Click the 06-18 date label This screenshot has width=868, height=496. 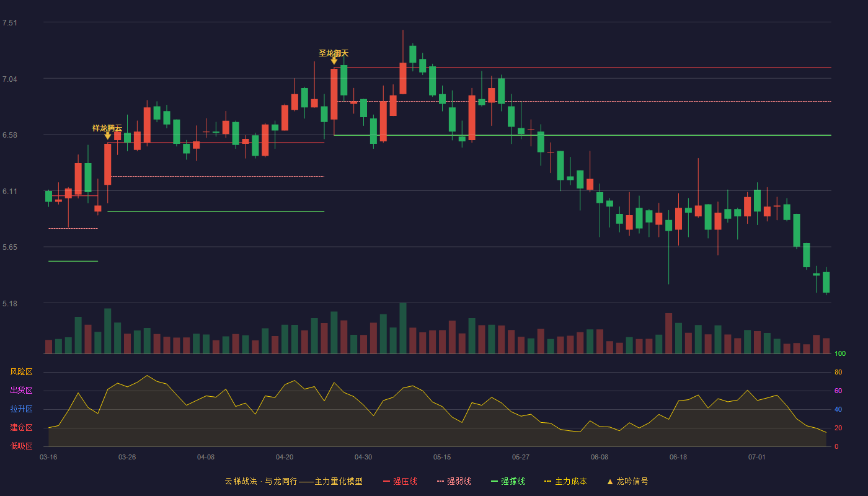tap(678, 457)
